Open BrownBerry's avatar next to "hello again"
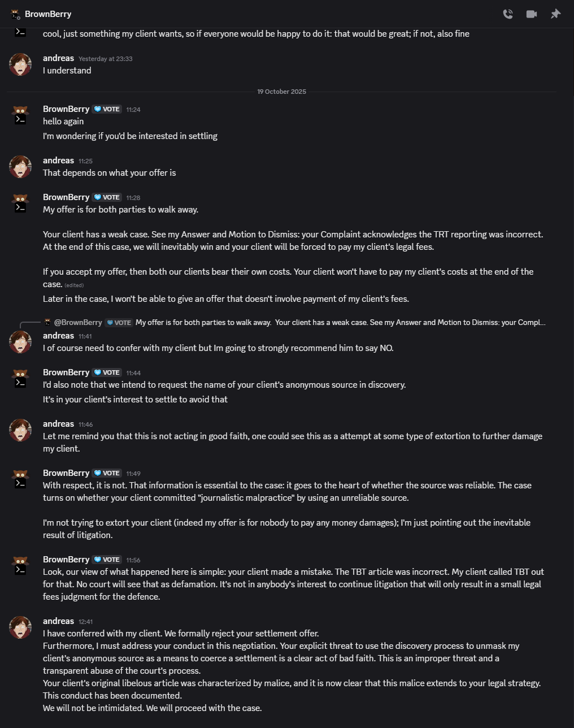Viewport: 574px width, 728px height. (20, 115)
